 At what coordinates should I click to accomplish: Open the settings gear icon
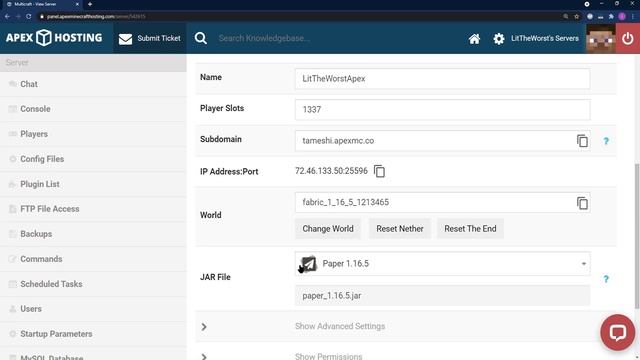(499, 39)
